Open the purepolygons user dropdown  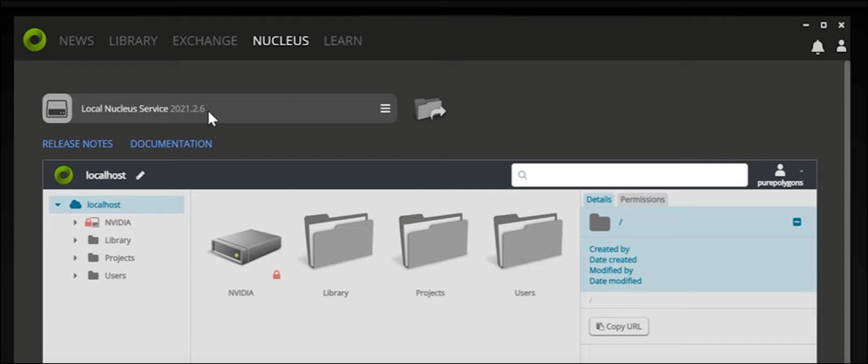pos(780,175)
